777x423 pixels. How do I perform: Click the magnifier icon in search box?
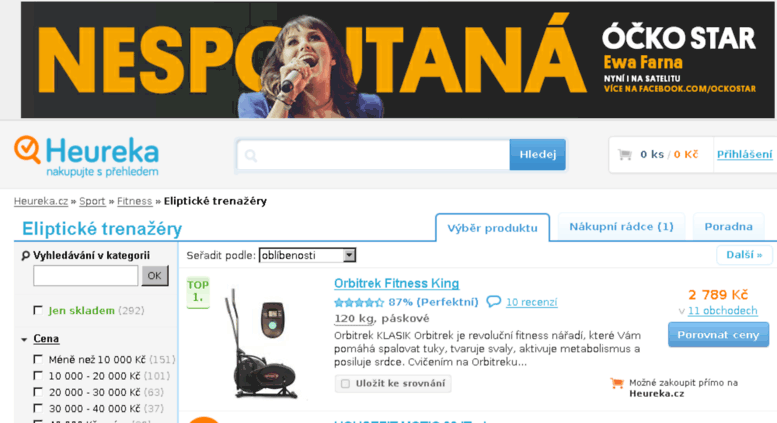pos(251,156)
